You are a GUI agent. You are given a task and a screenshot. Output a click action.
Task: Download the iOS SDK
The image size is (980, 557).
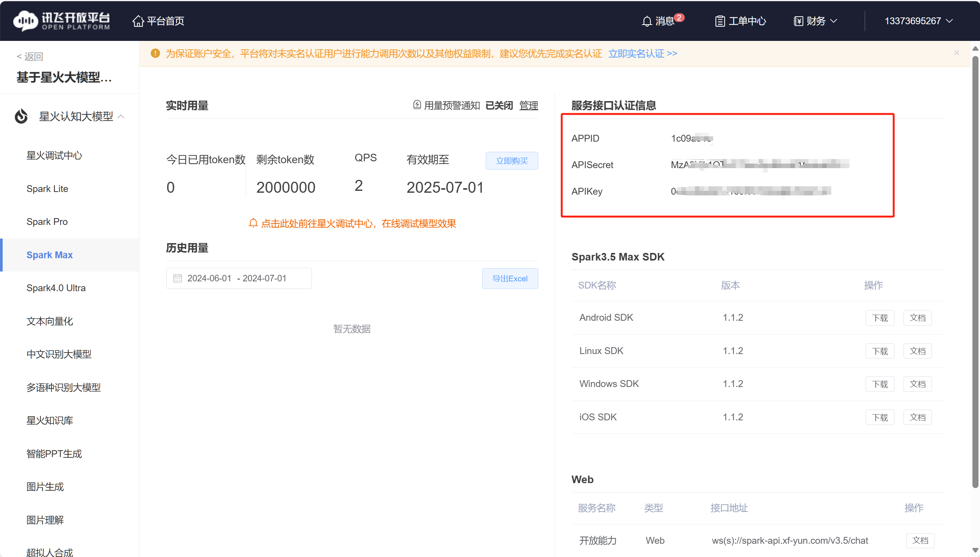pyautogui.click(x=879, y=417)
